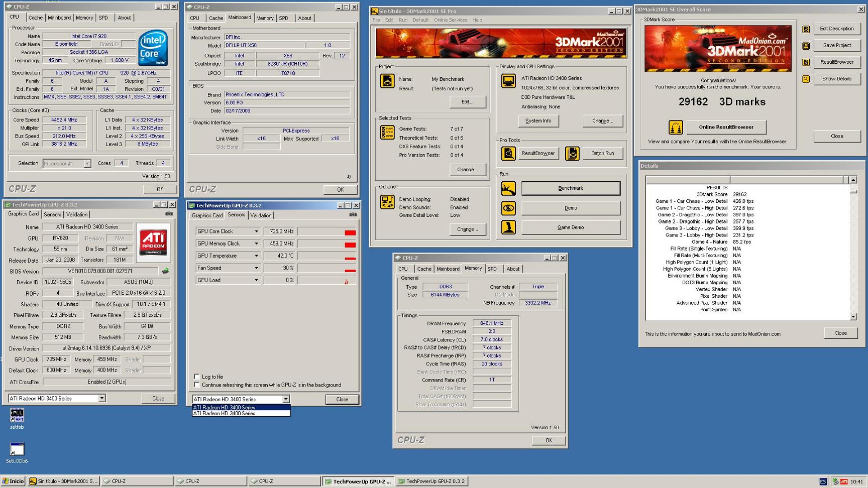Click Close in the Details panel
868x488 pixels.
(x=840, y=333)
